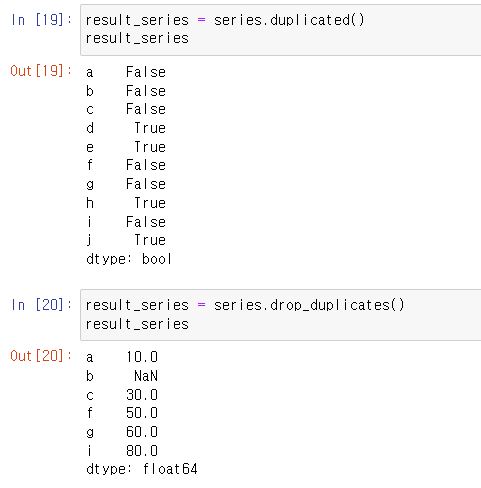481x488 pixels.
Task: Click the Out[20] output prompt
Action: pyautogui.click(x=41, y=356)
